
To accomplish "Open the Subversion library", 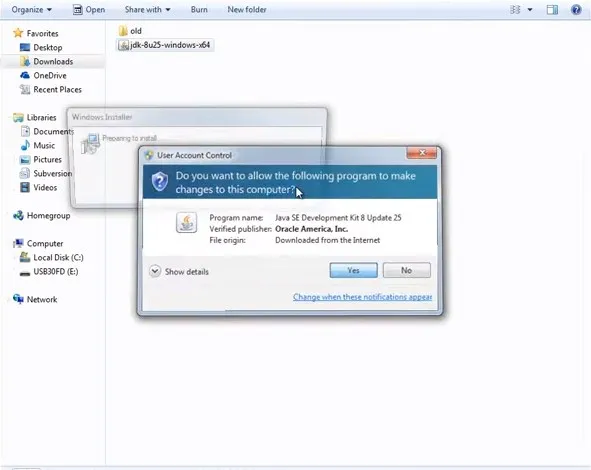I will click(x=52, y=173).
